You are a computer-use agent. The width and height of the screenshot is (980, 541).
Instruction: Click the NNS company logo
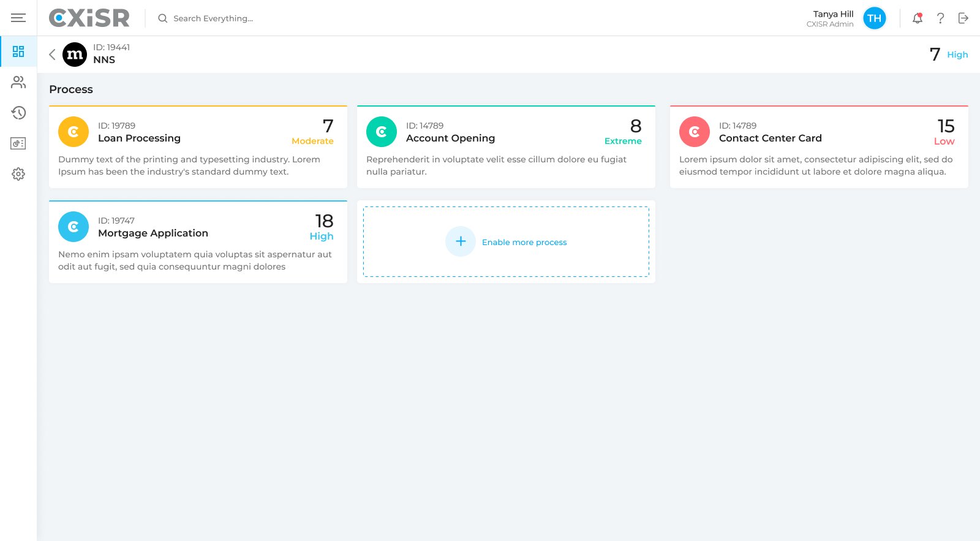75,55
